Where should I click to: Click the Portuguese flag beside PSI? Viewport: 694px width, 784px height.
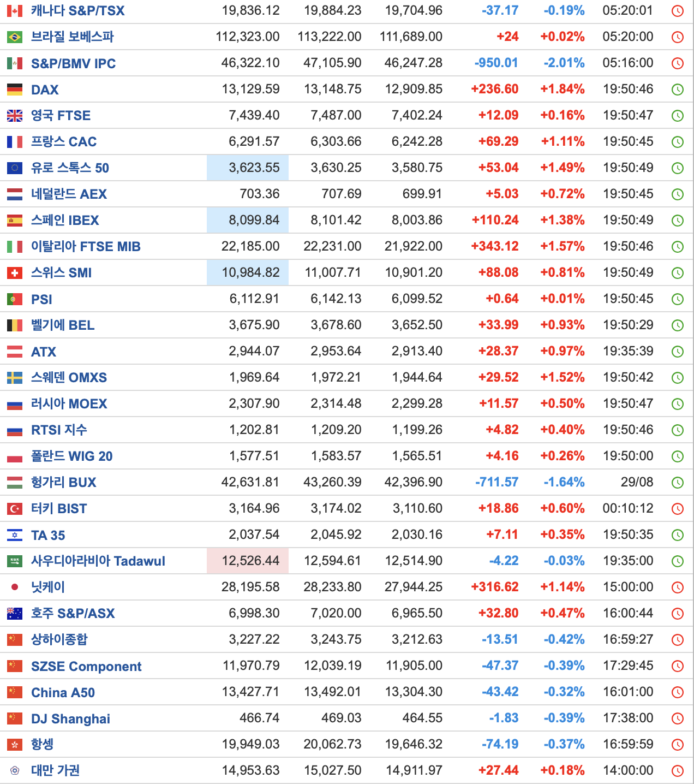15,299
